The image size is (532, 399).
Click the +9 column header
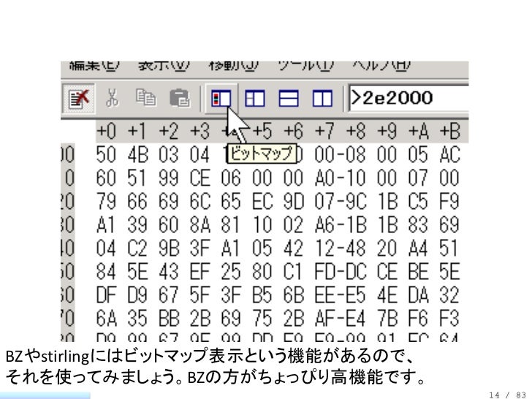[x=387, y=131]
